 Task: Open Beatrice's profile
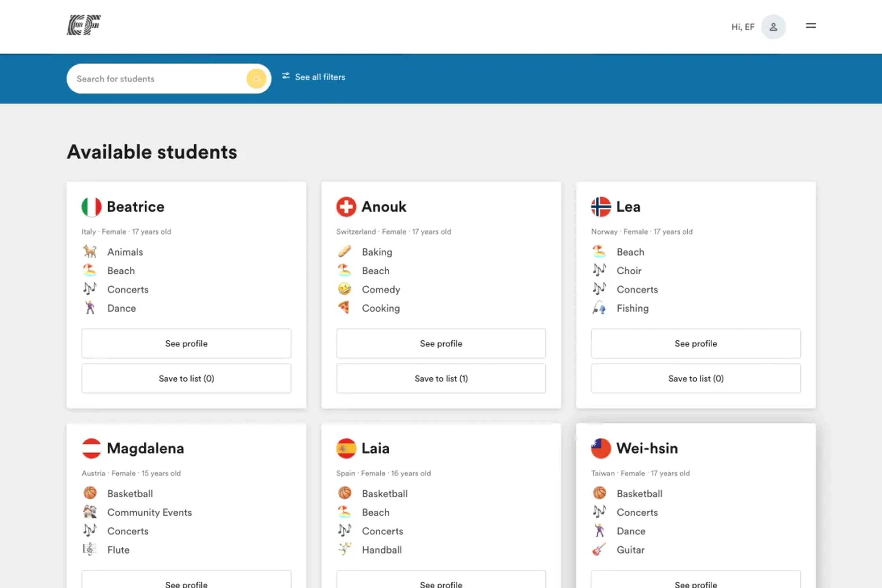[186, 344]
